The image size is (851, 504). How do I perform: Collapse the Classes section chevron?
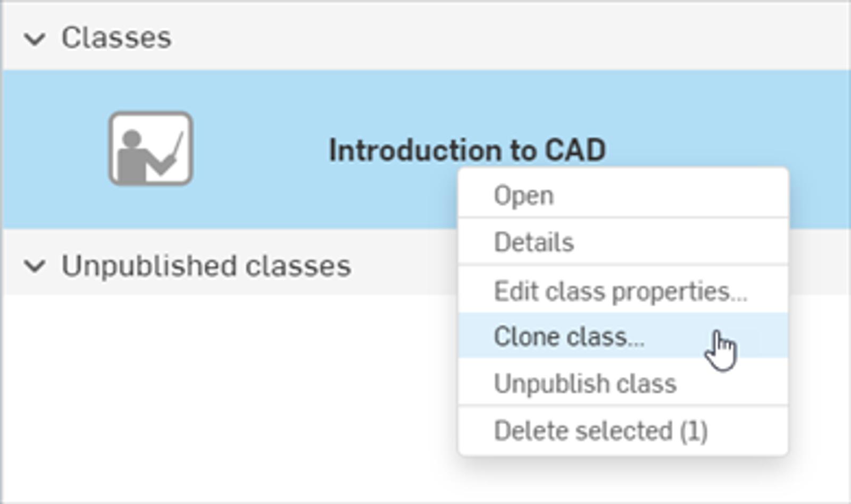click(35, 38)
